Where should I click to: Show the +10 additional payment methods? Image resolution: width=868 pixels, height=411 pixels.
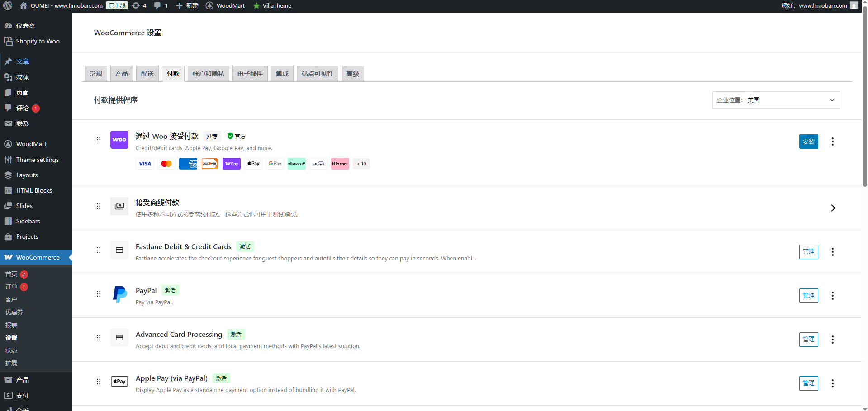click(361, 164)
